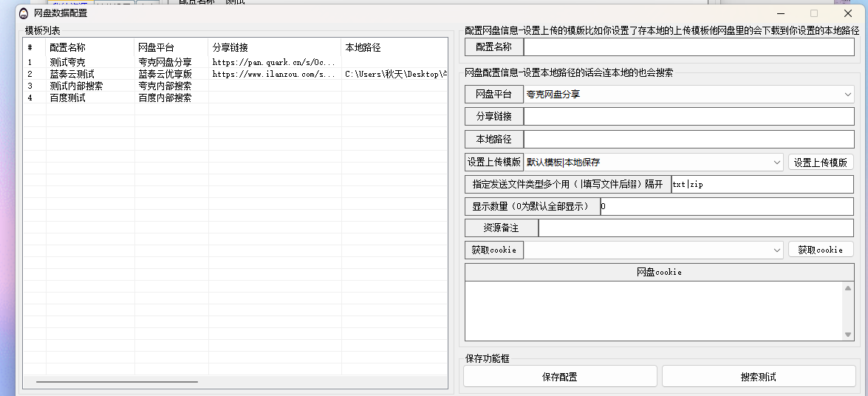
Task: Focus the 分享链接 text field
Action: tap(688, 117)
